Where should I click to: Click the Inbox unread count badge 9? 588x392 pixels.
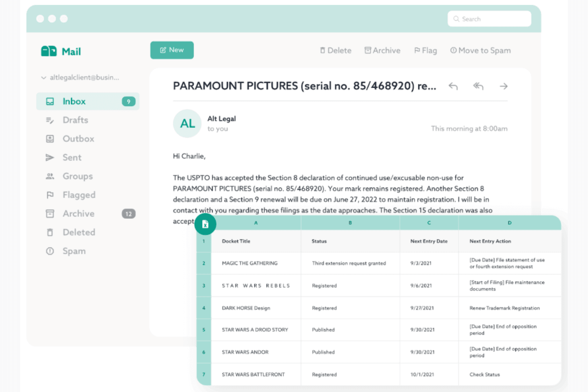pyautogui.click(x=128, y=102)
